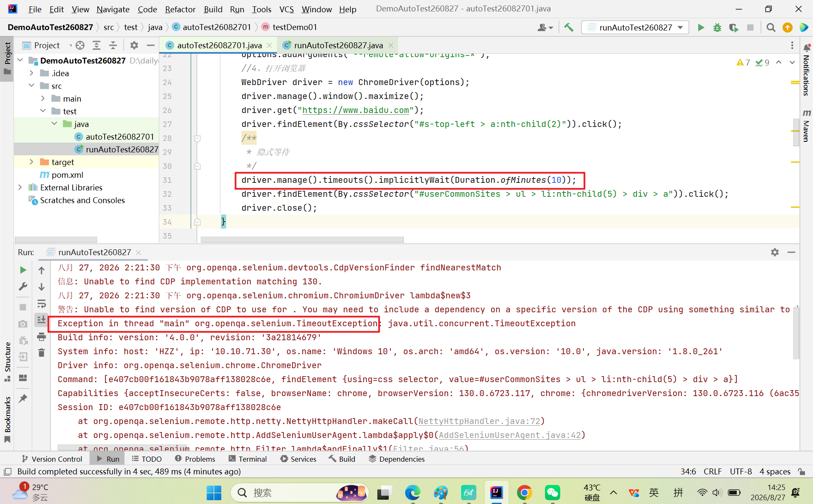Expand External Libraries node

coord(20,187)
